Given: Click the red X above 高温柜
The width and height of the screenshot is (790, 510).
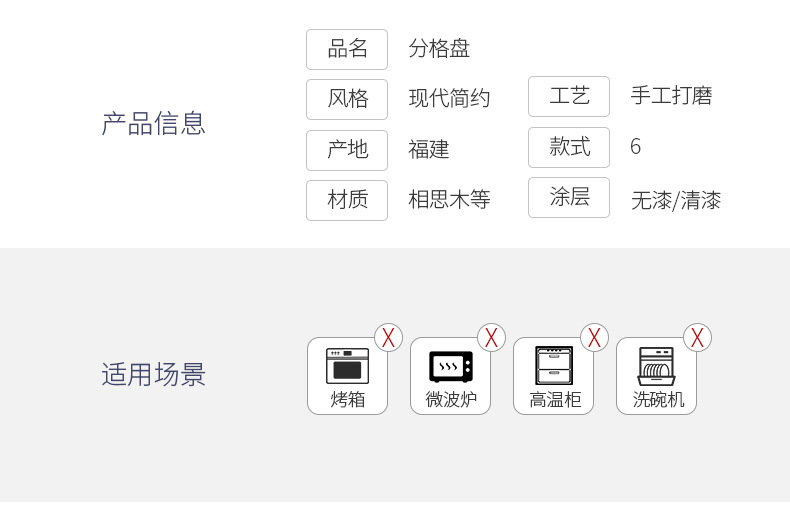Looking at the screenshot, I should click(x=595, y=338).
